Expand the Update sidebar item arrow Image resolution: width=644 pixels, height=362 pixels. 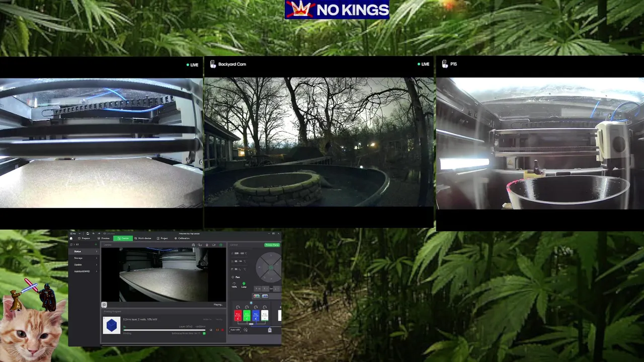click(97, 264)
